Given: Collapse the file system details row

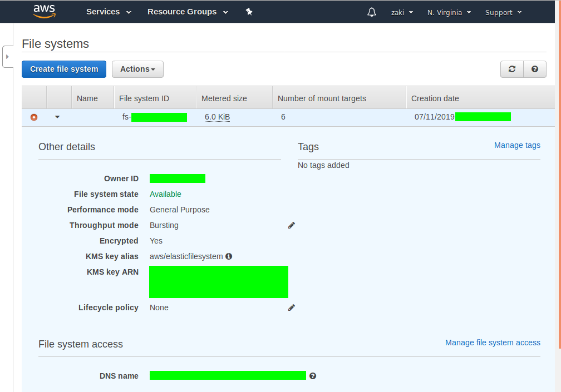Looking at the screenshot, I should click(57, 117).
